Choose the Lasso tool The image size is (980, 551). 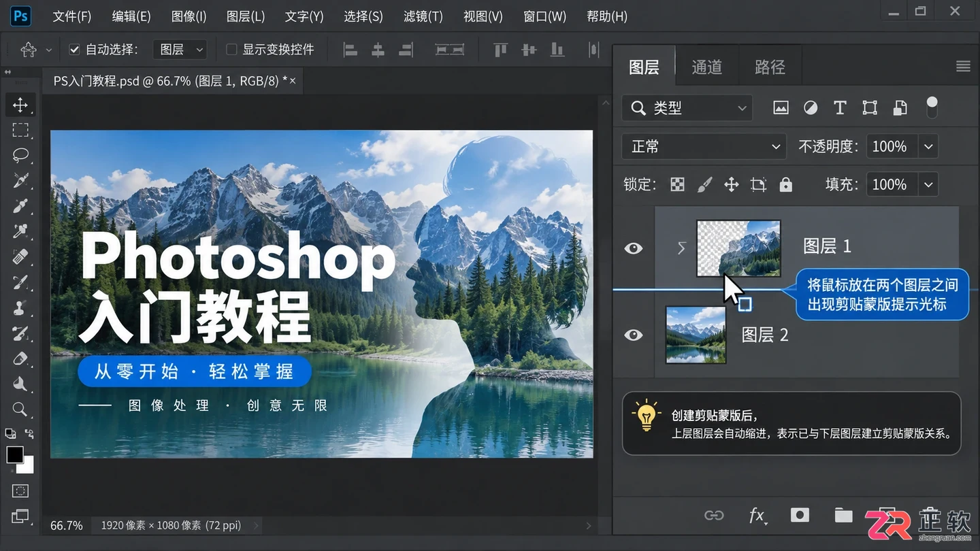[x=20, y=155]
